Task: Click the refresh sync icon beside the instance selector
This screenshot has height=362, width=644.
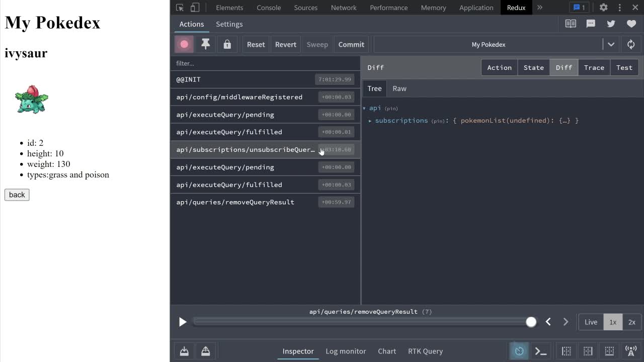Action: pyautogui.click(x=631, y=44)
